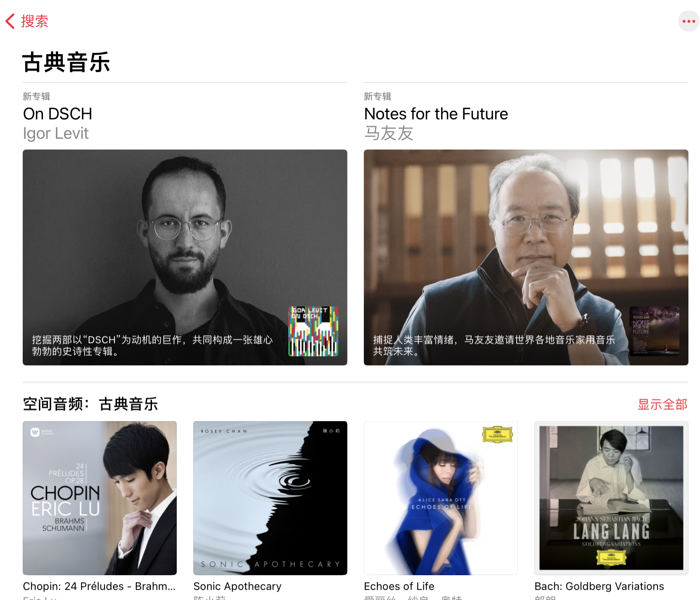700x600 pixels.
Task: Select the Chopin Eric Lu album artwork
Action: [x=100, y=498]
